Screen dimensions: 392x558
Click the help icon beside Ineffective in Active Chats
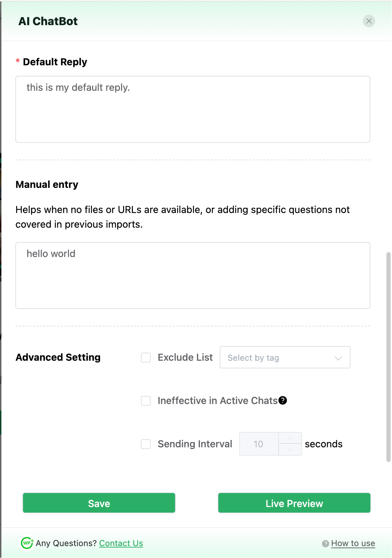(284, 401)
